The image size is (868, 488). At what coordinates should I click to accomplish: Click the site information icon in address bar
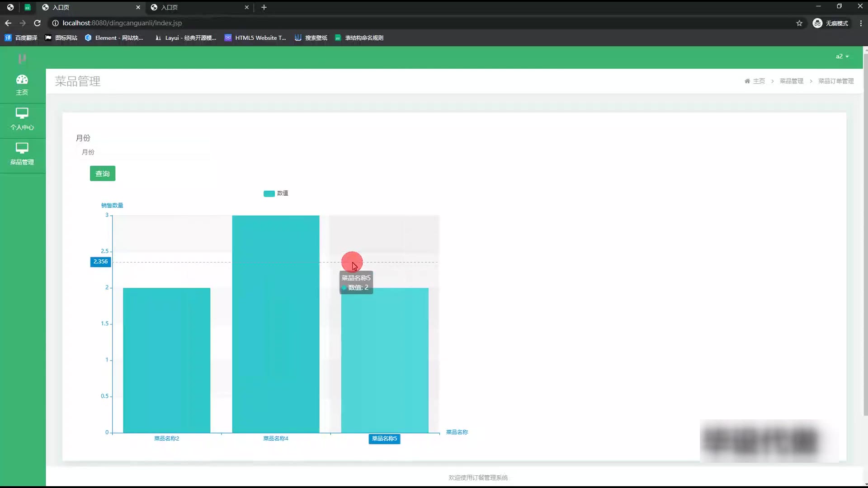point(55,23)
